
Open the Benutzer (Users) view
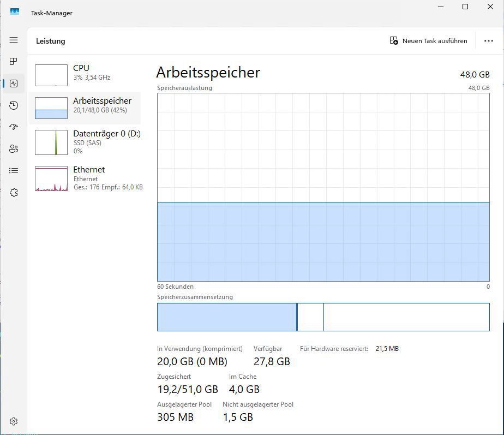(14, 148)
